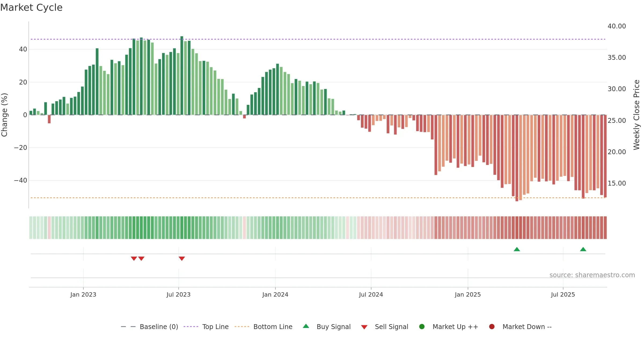Click the −40 left axis tick label
The width and height of the screenshot is (644, 362).
tap(20, 180)
